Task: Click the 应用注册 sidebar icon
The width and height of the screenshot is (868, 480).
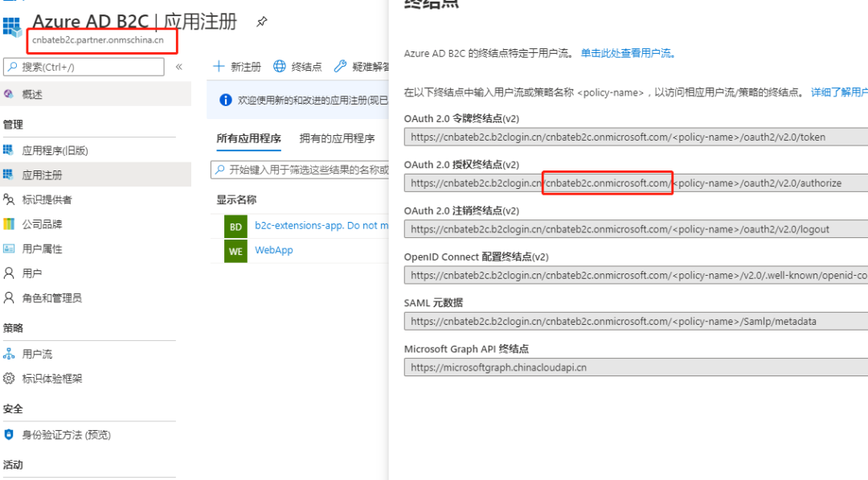Action: (x=8, y=175)
